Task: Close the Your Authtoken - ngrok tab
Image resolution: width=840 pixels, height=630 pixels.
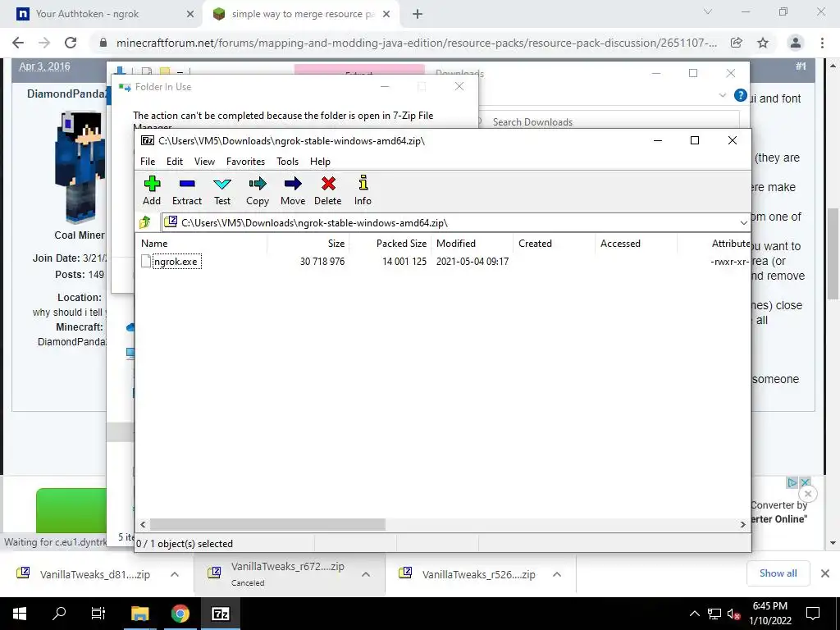Action: 190,14
